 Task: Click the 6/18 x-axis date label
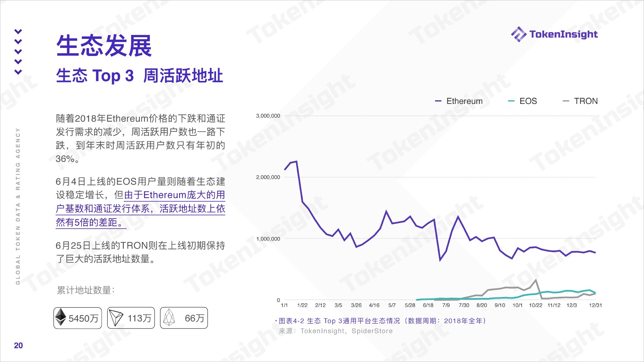click(428, 305)
